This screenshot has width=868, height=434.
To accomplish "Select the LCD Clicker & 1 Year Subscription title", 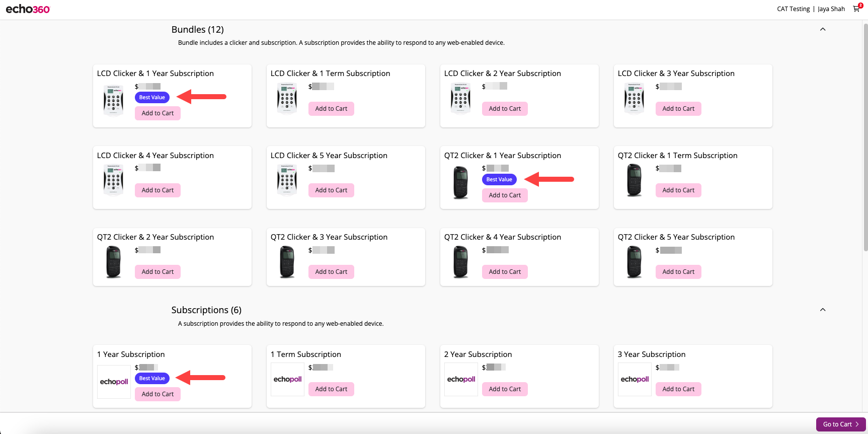I will [x=155, y=74].
